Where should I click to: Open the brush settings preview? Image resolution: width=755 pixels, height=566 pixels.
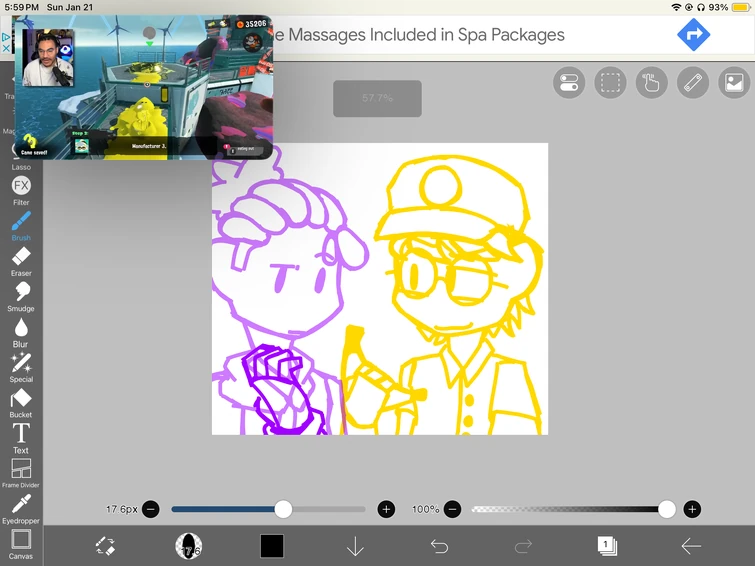coord(188,546)
